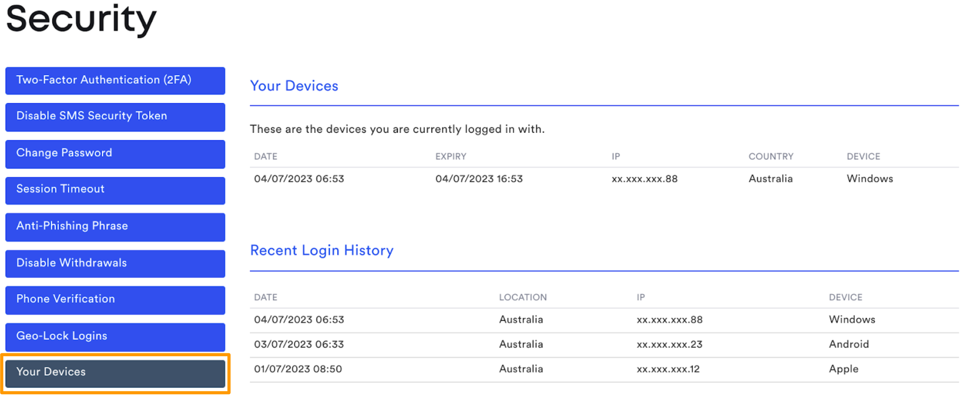Click the EXPIRY column header
980x405 pixels.
pos(451,157)
